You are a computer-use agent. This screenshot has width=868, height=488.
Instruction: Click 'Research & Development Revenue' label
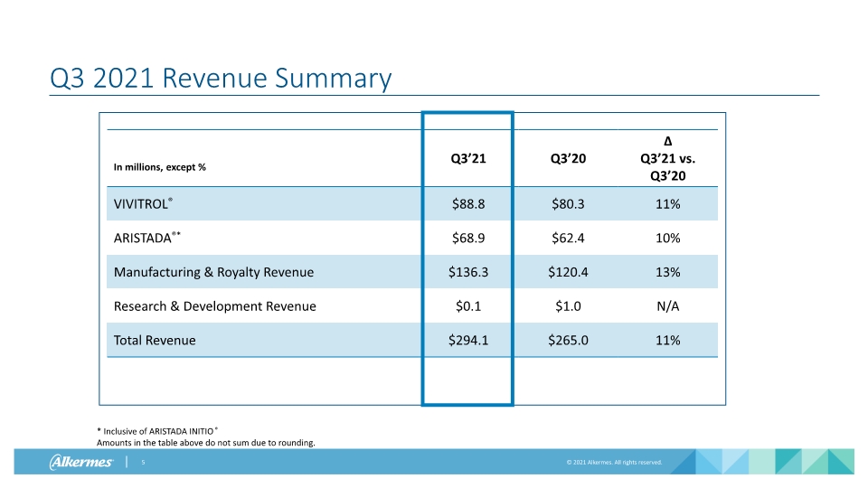(215, 306)
